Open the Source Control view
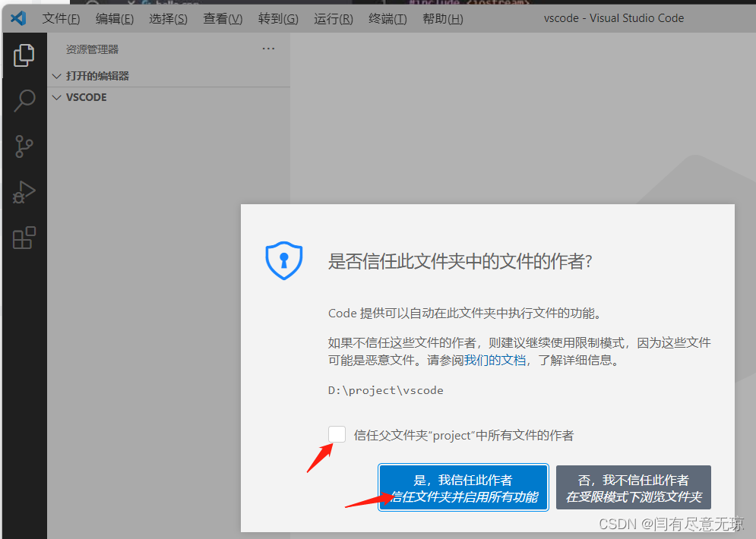 point(24,146)
